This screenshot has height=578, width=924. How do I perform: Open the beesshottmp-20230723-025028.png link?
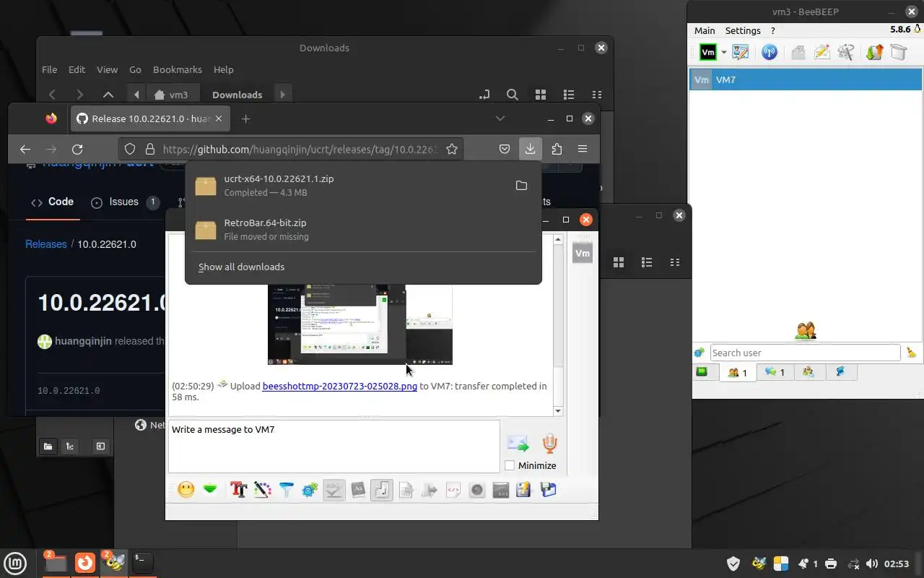[x=340, y=386]
